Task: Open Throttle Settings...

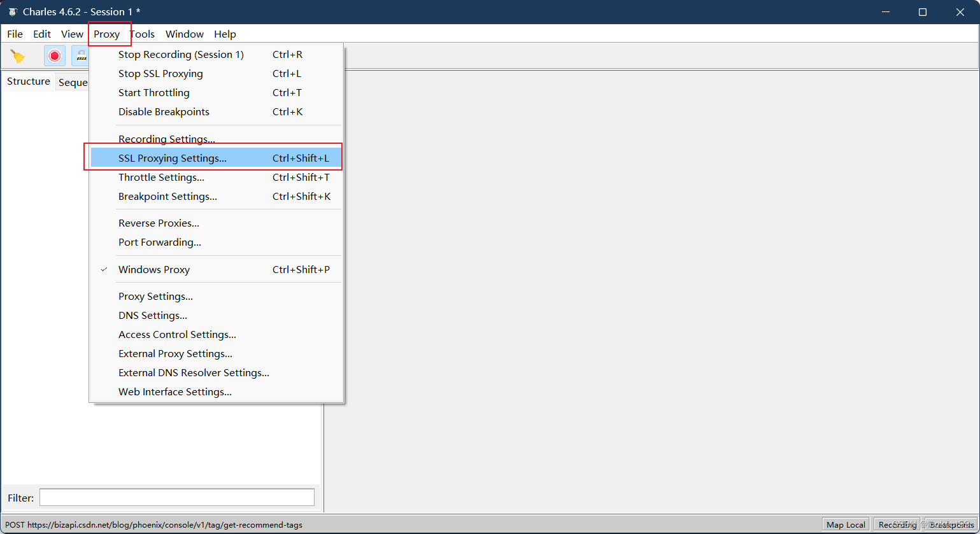Action: pos(217,178)
